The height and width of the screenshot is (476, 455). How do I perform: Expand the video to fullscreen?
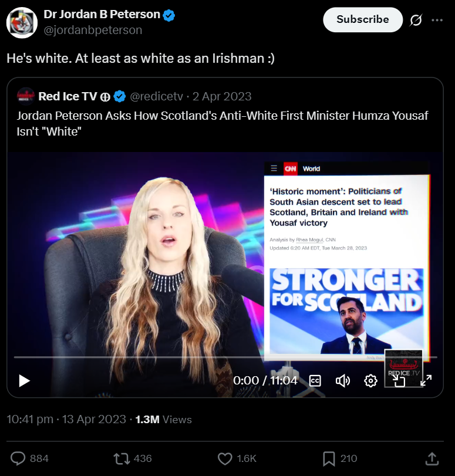(426, 381)
